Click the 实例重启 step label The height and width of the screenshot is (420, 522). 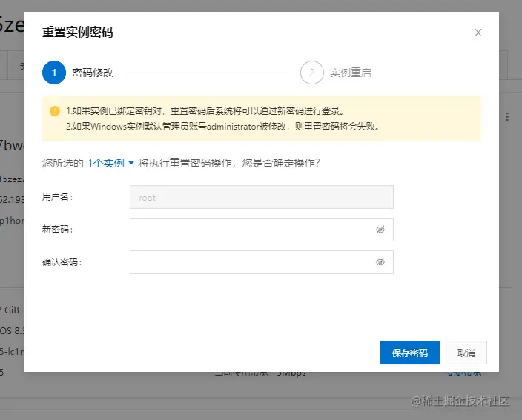point(351,73)
